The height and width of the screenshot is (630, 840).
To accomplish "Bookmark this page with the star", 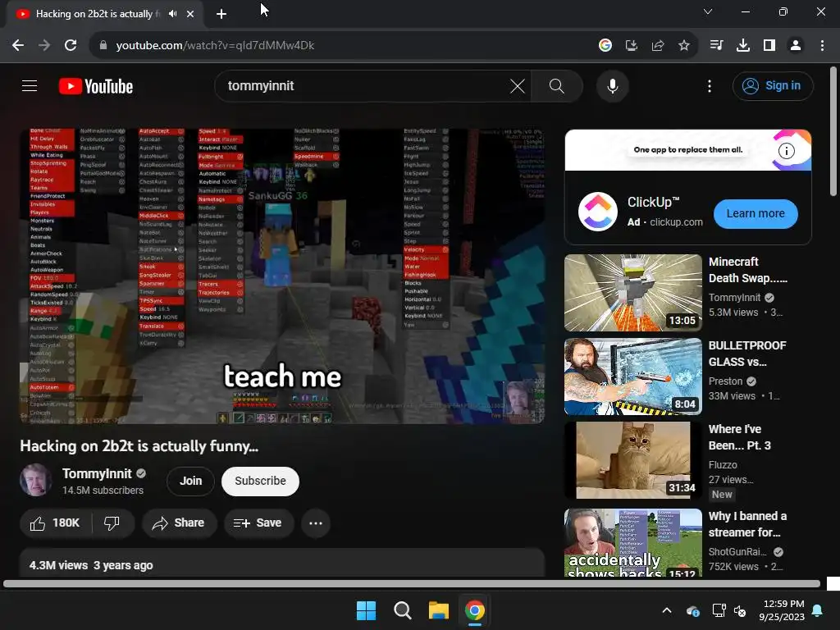I will (683, 46).
